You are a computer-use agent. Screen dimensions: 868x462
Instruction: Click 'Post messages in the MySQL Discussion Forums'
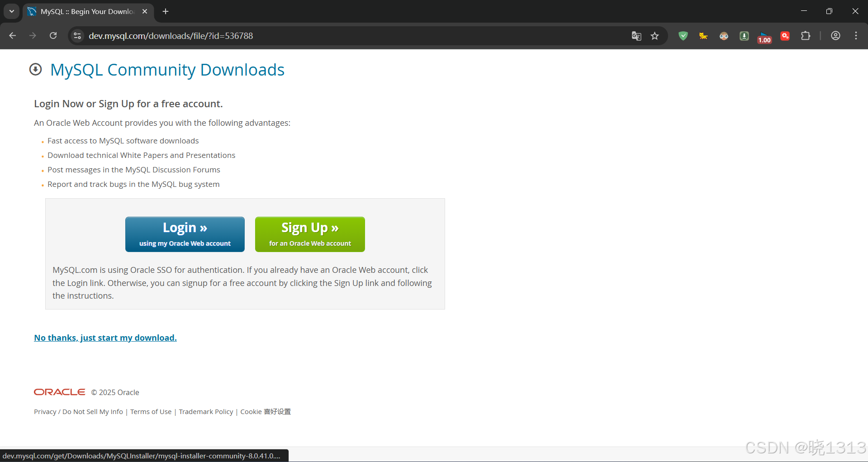pyautogui.click(x=134, y=170)
